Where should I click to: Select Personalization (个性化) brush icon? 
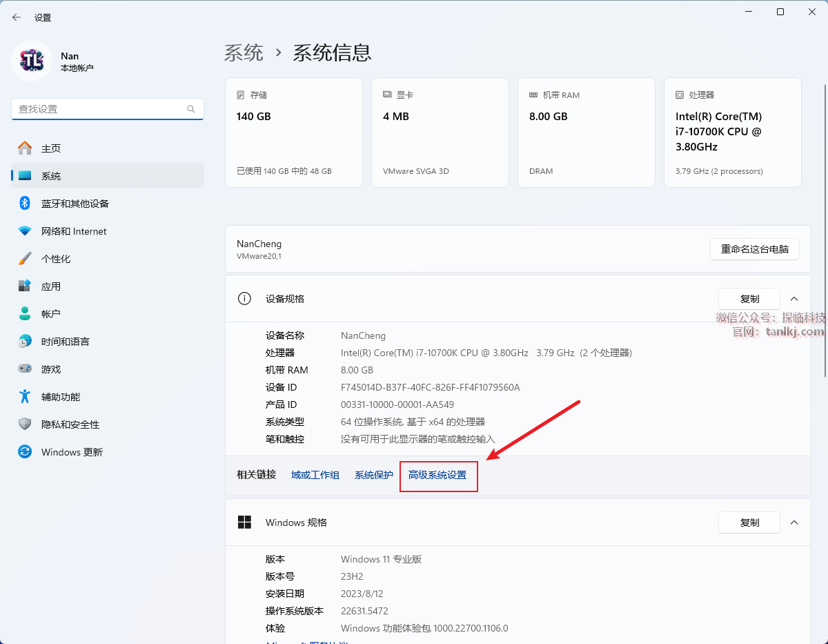(25, 259)
